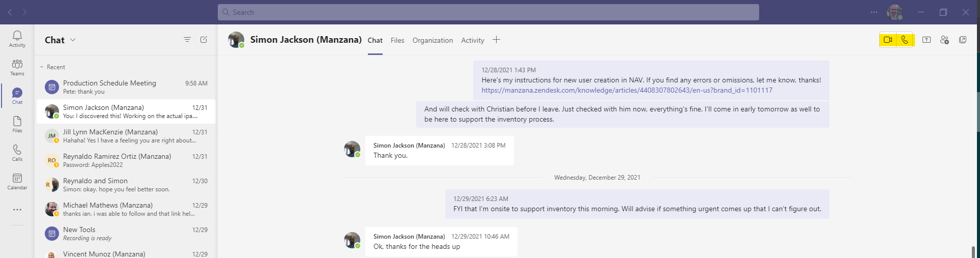Image resolution: width=980 pixels, height=258 pixels.
Task: Open the chat filter icon
Action: pos(187,40)
